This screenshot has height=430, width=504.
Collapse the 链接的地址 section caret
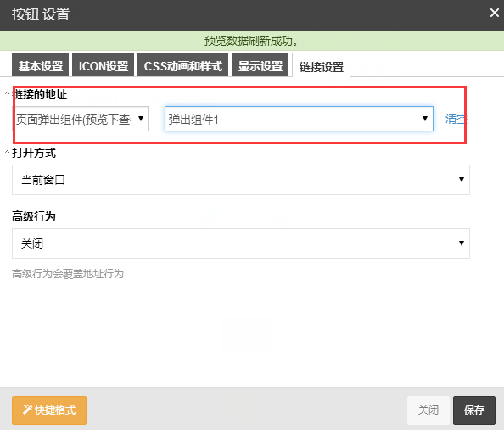[x=7, y=93]
